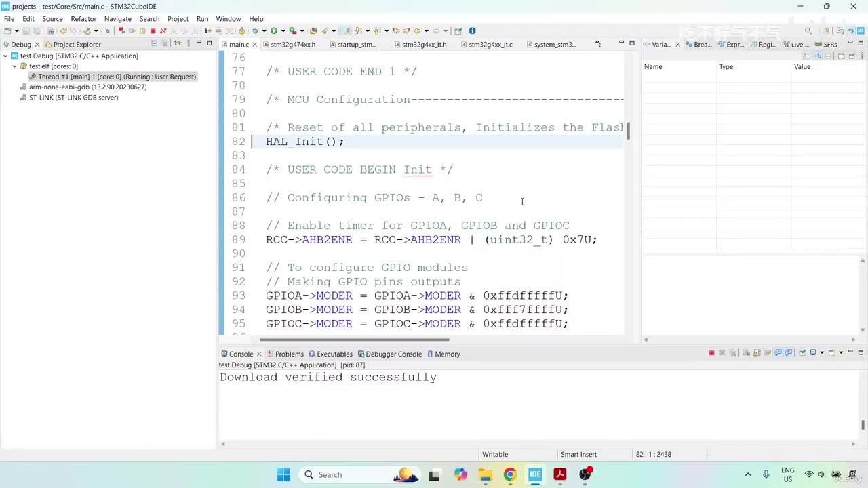Viewport: 868px width, 488px height.
Task: Click the Disconnect icon in main toolbar
Action: coord(163,30)
